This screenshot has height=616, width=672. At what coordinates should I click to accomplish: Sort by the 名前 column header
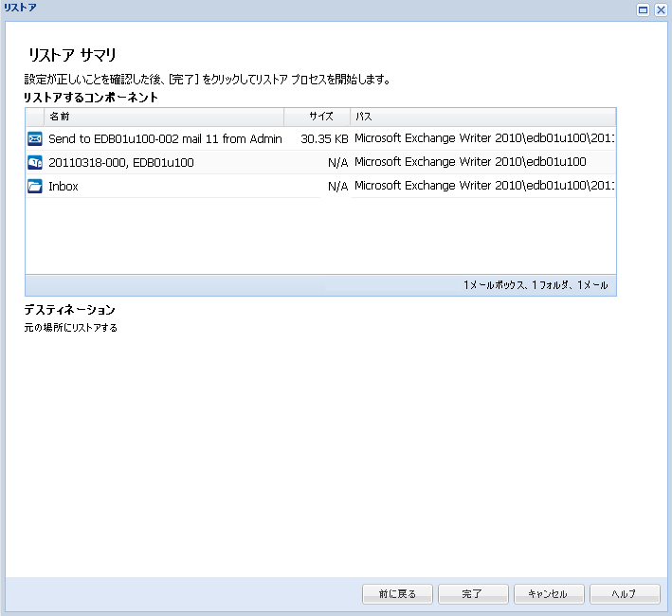[164, 117]
